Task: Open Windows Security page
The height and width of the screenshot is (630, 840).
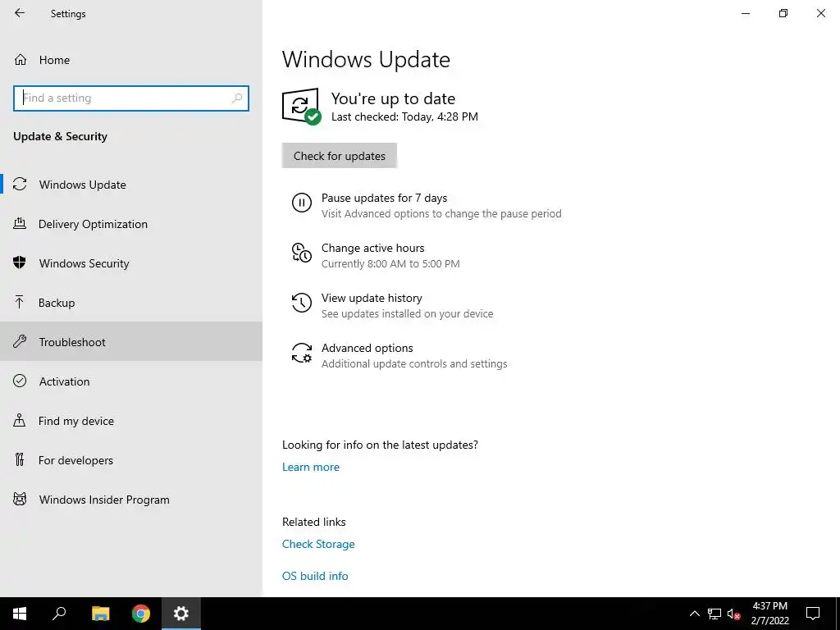Action: (131, 263)
